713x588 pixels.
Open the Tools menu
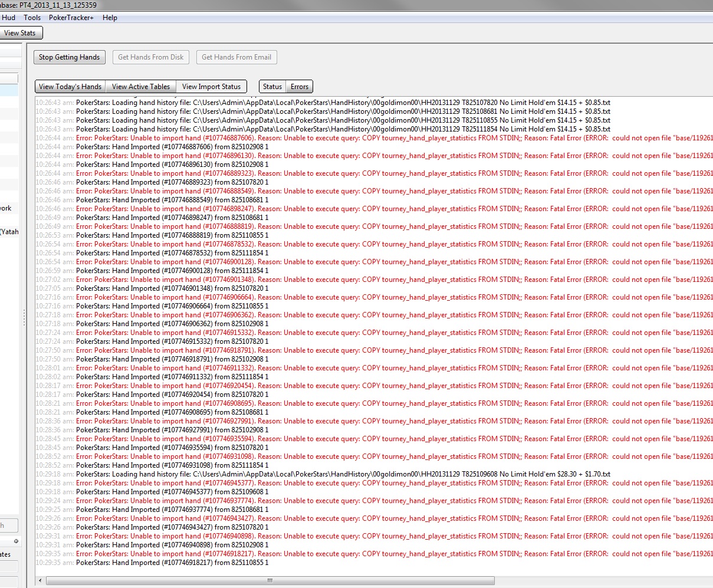click(32, 18)
